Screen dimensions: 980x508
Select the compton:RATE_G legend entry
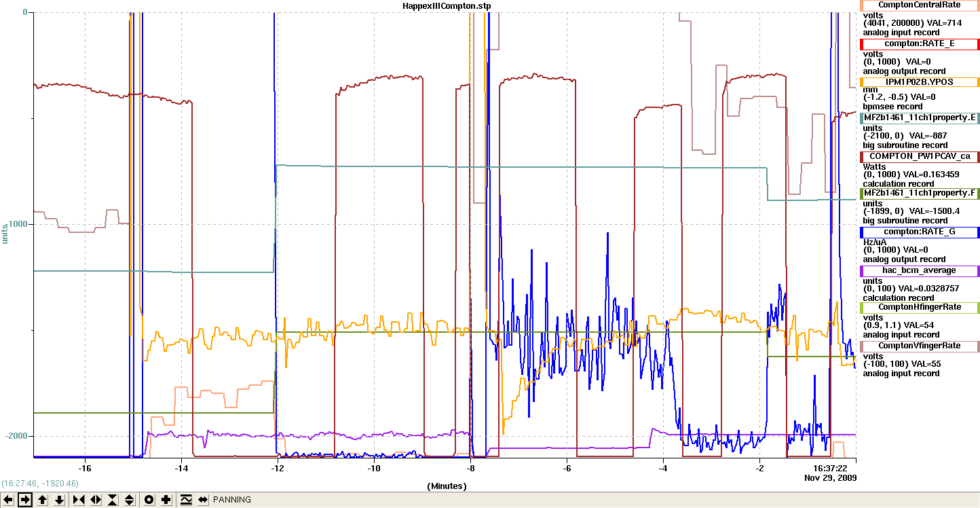(x=920, y=232)
